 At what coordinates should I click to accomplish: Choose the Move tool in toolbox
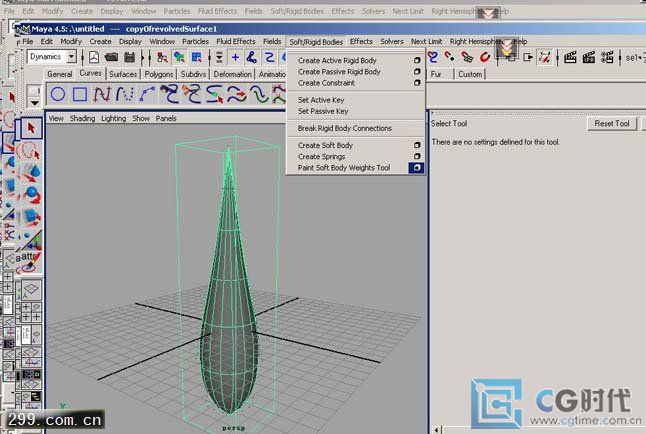(31, 172)
